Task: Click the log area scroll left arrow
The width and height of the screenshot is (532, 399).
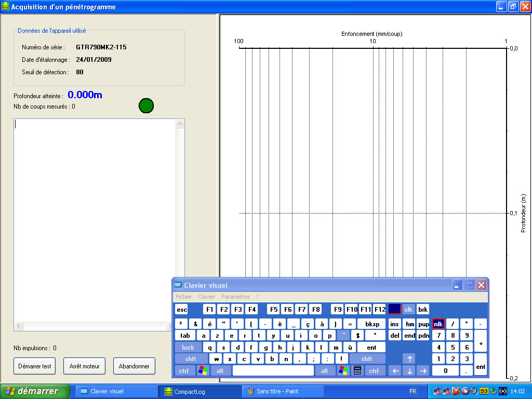Action: point(19,326)
